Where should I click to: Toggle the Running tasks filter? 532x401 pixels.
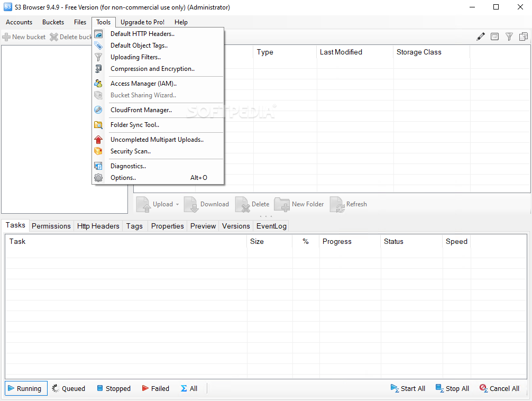click(26, 388)
